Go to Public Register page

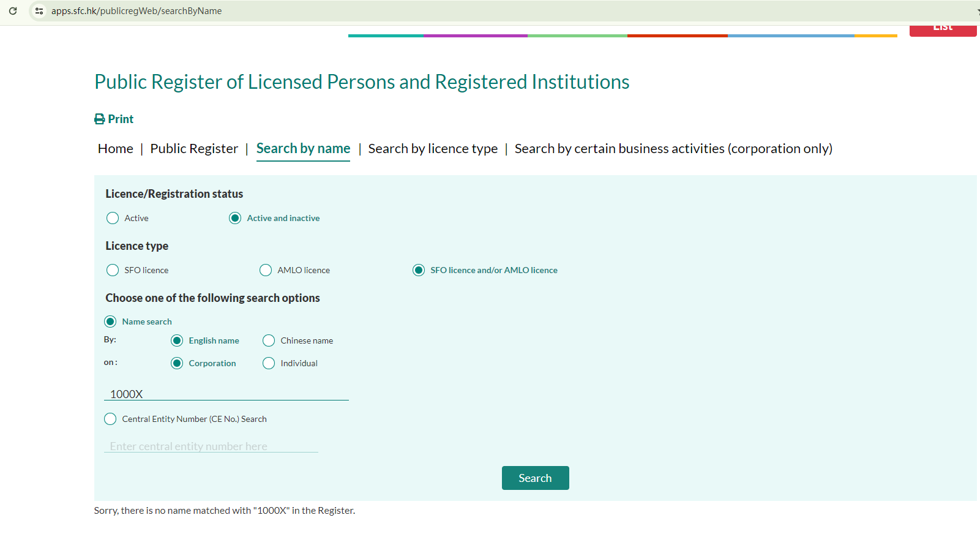click(x=194, y=149)
